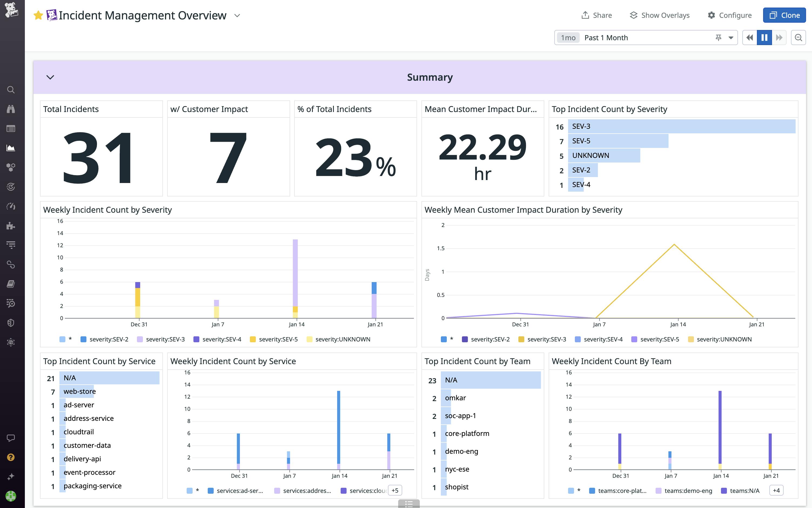Viewport: 812px width, 508px height.
Task: Pin the current time frame
Action: coord(718,37)
